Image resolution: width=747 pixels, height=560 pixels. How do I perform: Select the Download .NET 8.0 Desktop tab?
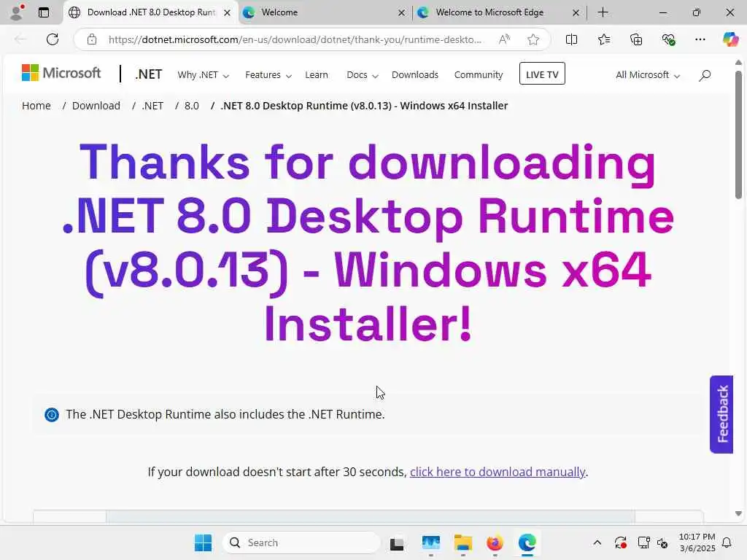(x=151, y=12)
